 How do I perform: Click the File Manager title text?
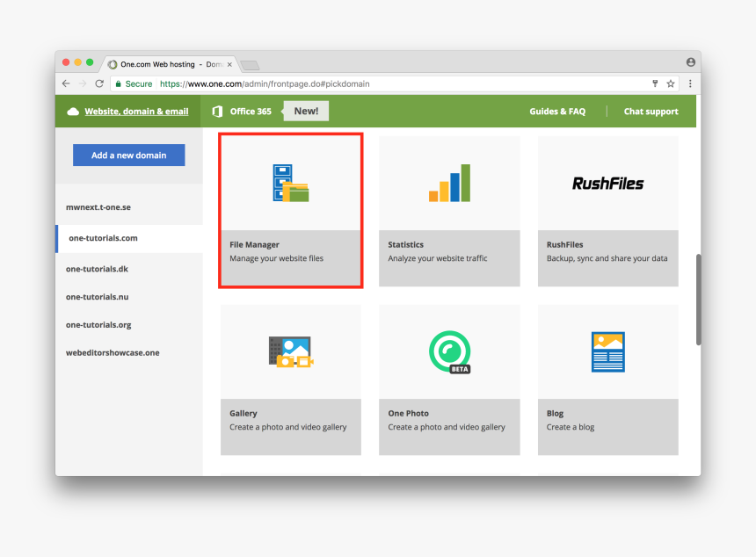tap(254, 245)
